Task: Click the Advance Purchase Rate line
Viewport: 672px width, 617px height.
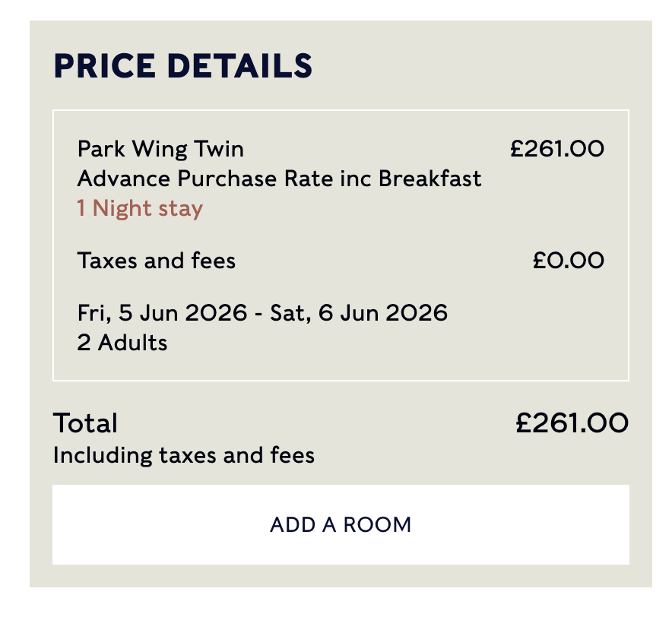Action: coord(279,179)
